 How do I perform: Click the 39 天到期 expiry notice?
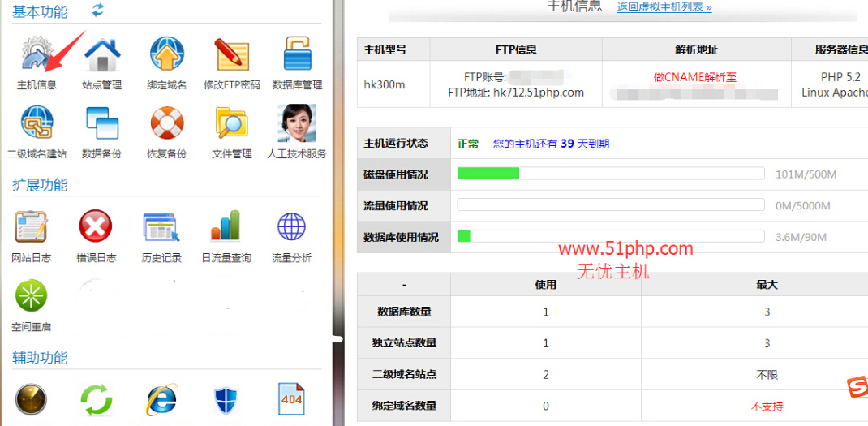552,144
